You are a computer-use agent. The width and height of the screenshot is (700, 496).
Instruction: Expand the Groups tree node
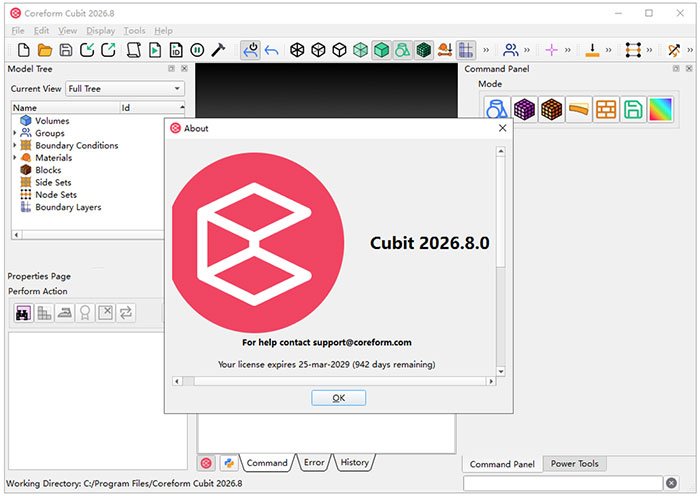[15, 133]
